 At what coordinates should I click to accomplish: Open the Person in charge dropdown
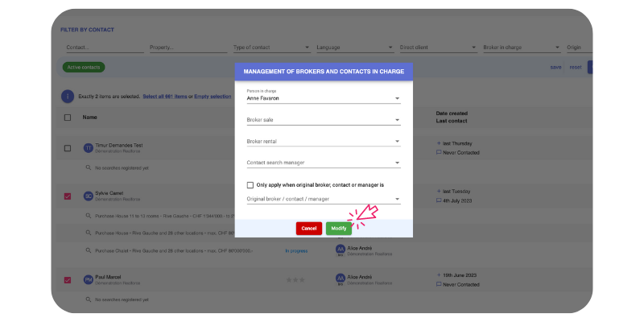(x=323, y=99)
